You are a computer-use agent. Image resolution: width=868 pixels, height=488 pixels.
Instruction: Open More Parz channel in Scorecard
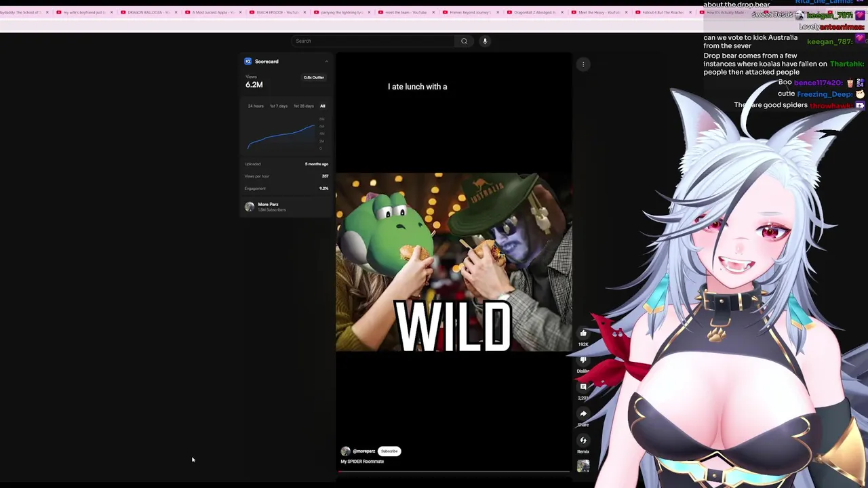[268, 204]
